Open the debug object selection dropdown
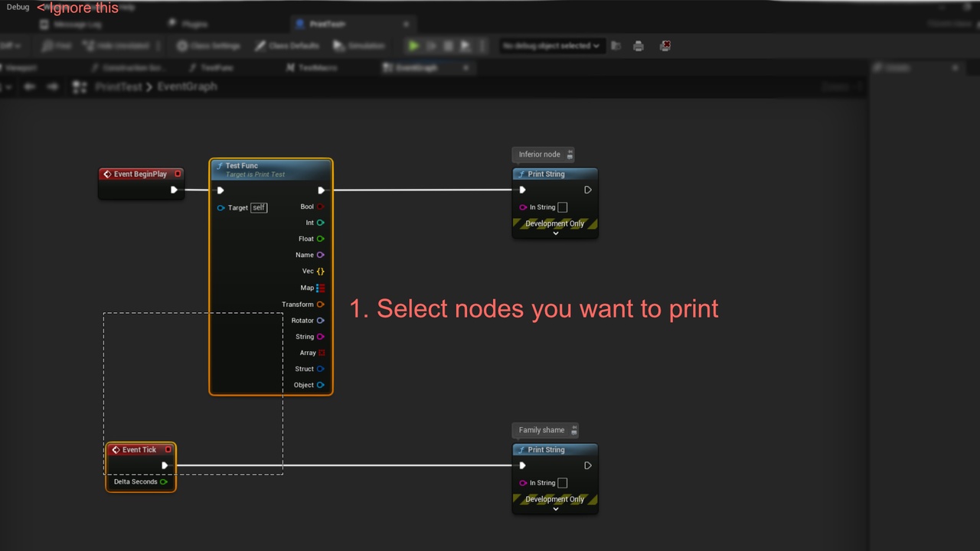The image size is (980, 551). [x=551, y=46]
